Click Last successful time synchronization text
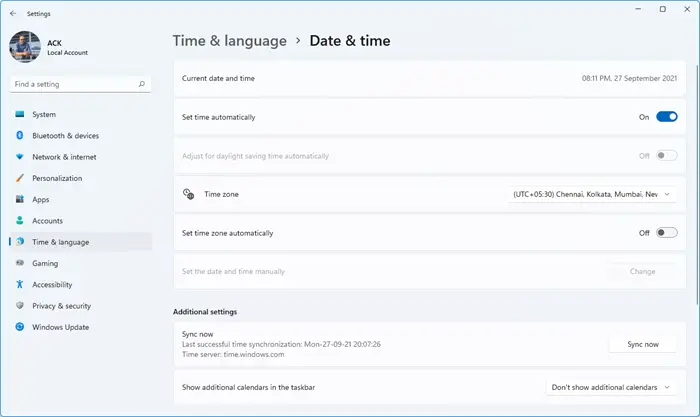 click(x=281, y=344)
